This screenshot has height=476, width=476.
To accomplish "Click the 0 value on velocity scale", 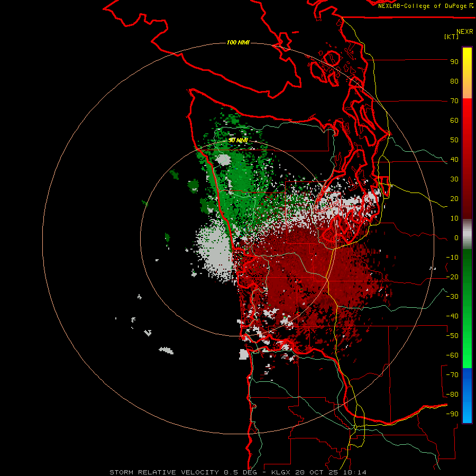I will pyautogui.click(x=456, y=238).
